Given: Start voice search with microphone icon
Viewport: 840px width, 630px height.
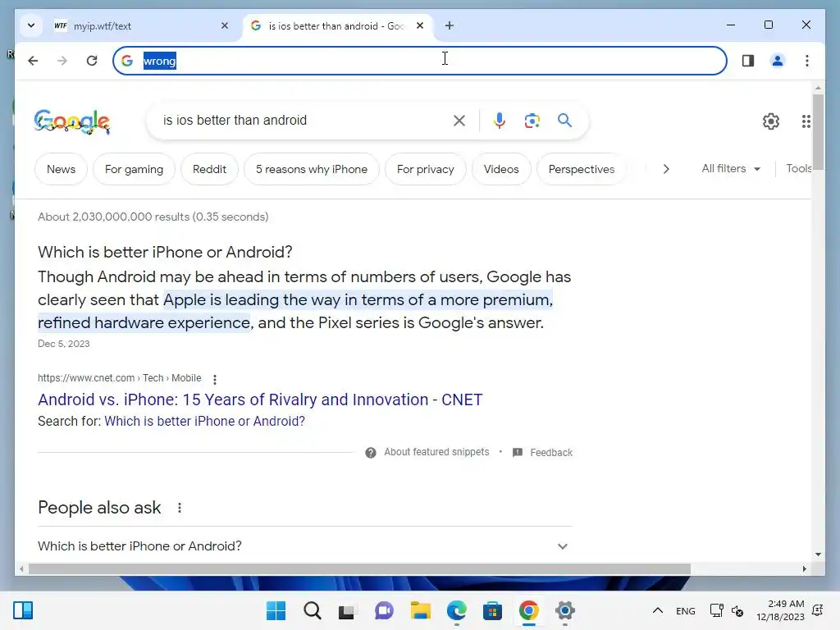Looking at the screenshot, I should 500,121.
